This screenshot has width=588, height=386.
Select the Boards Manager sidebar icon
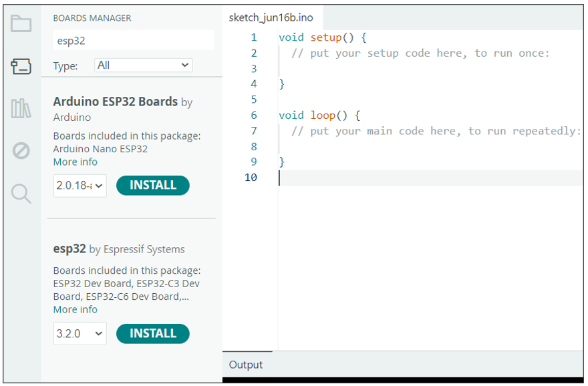[21, 66]
